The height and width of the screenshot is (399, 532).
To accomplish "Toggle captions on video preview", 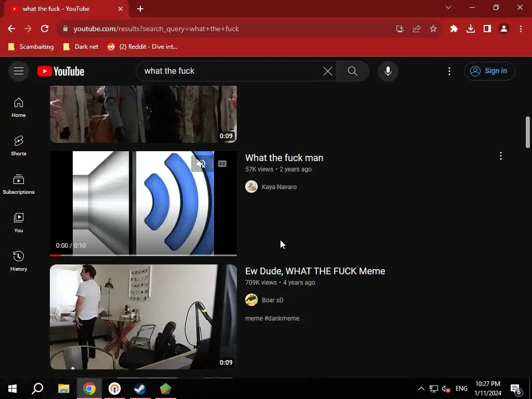I will tap(222, 164).
